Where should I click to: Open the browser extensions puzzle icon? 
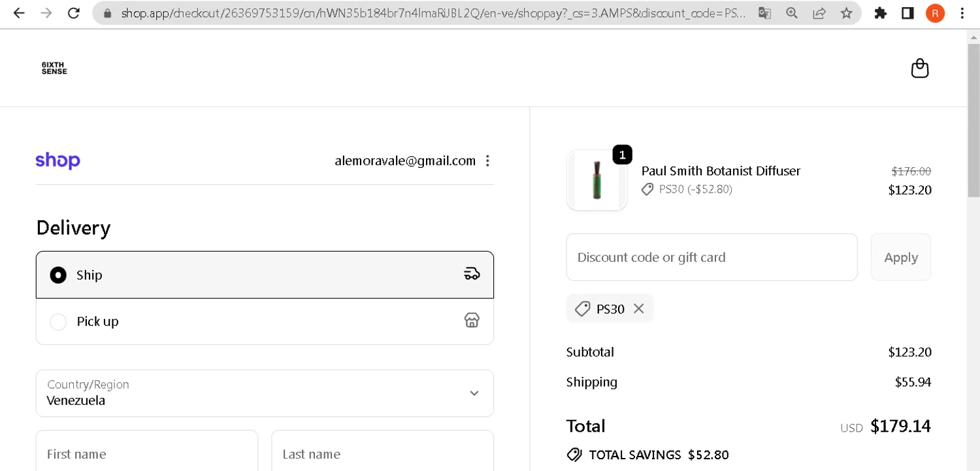881,13
